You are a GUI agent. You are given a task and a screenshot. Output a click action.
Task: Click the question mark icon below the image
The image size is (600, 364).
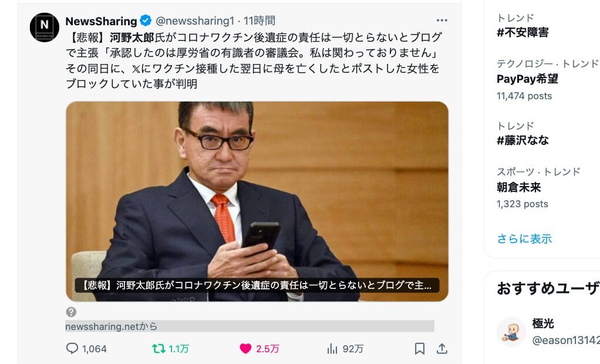point(71,312)
